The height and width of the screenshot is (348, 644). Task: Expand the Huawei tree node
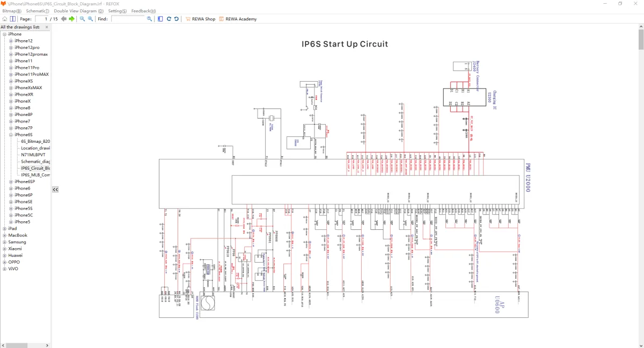click(x=4, y=256)
